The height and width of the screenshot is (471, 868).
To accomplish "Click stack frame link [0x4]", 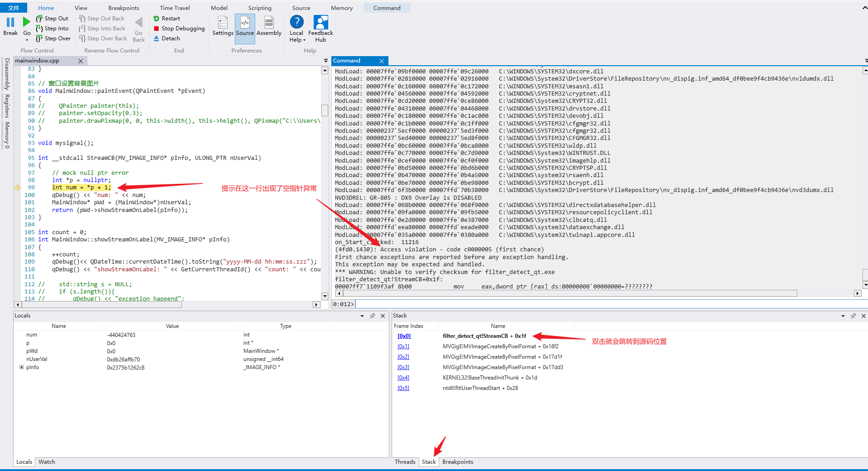I will coord(403,378).
